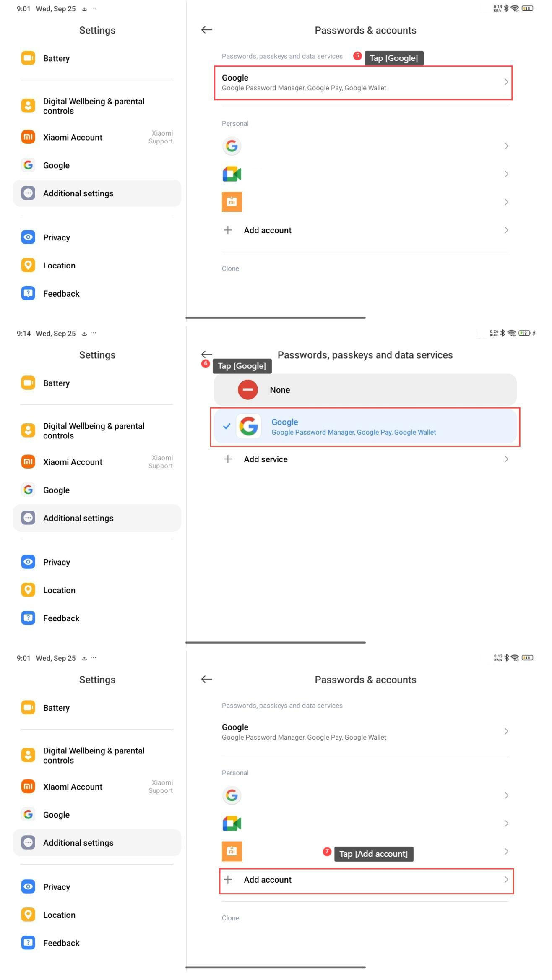Image resolution: width=552 pixels, height=980 pixels.
Task: Tap the Google logo beside the blue checkmark
Action: click(248, 426)
